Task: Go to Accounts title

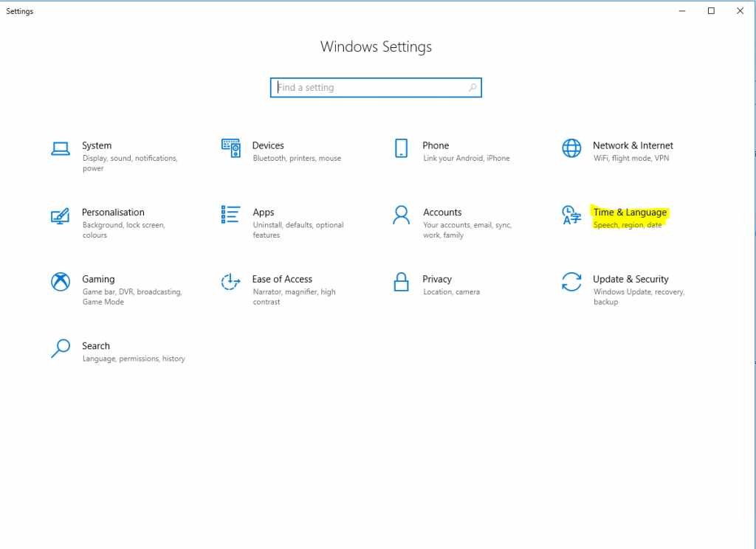Action: (x=442, y=212)
